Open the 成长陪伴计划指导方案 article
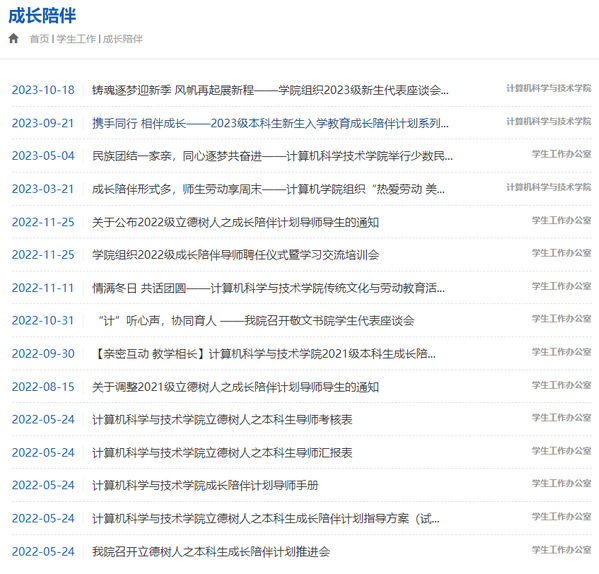This screenshot has height=574, width=599. coord(266,519)
